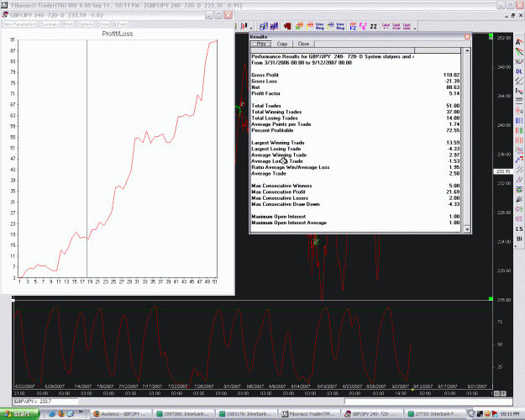Click the GBP/JPY status field at bottom
This screenshot has height=420, width=525.
pyautogui.click(x=45, y=402)
